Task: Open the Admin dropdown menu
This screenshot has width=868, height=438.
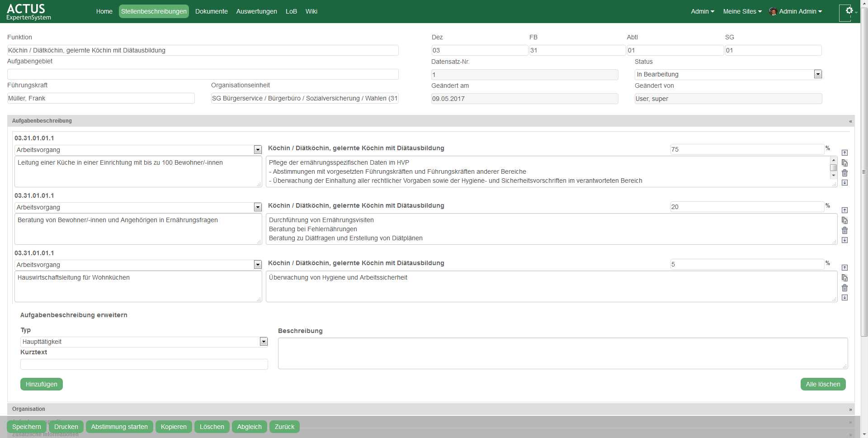Action: point(702,11)
